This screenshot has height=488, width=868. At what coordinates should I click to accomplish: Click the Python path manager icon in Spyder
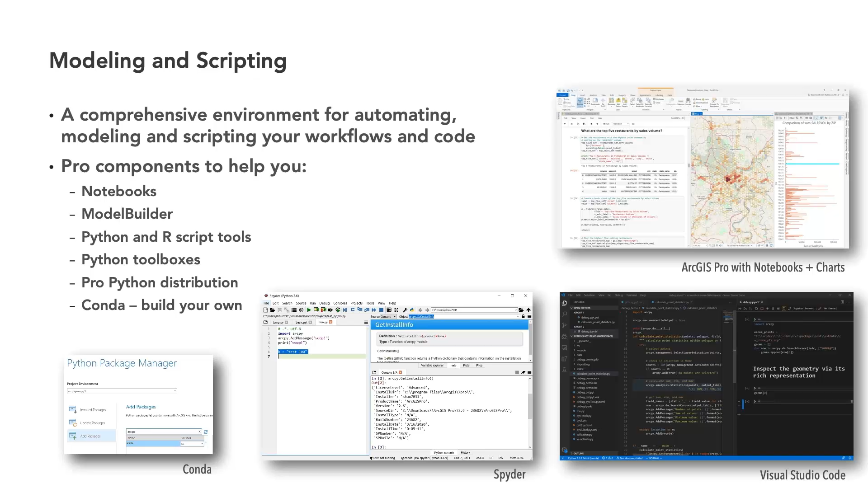412,310
